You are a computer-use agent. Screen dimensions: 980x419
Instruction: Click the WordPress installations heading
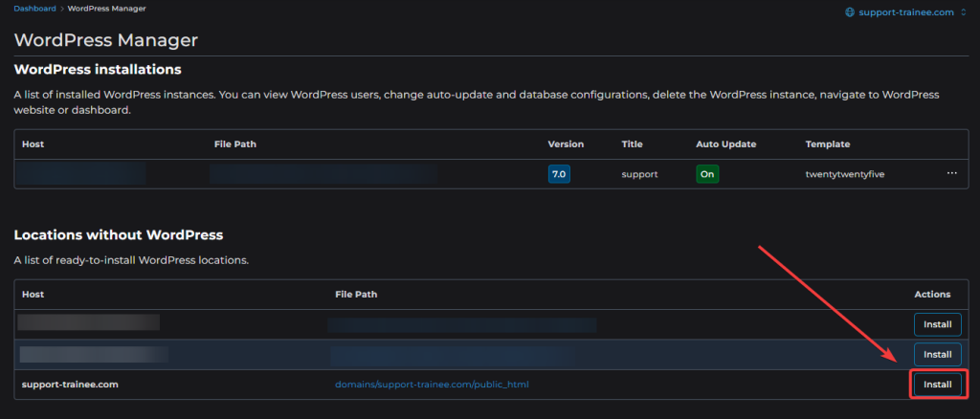[x=98, y=69]
